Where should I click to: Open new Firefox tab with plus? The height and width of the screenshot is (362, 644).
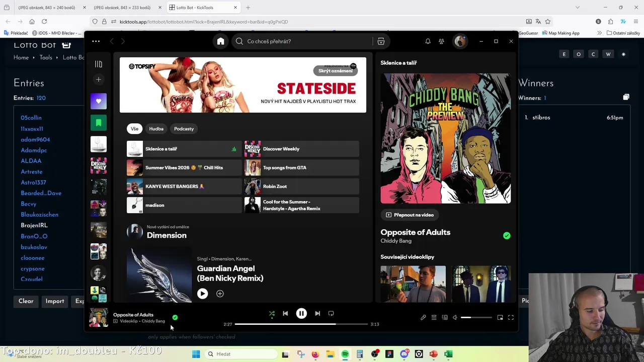tap(248, 8)
